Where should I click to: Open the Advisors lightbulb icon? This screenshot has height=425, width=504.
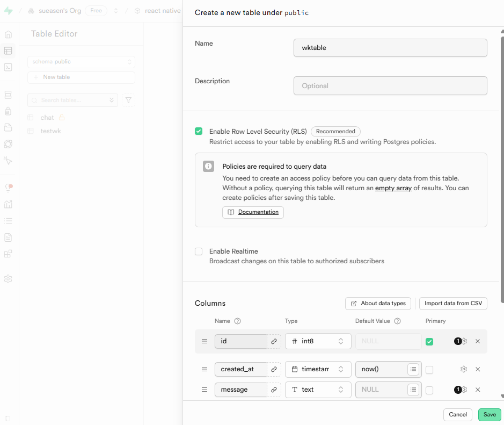coord(9,188)
